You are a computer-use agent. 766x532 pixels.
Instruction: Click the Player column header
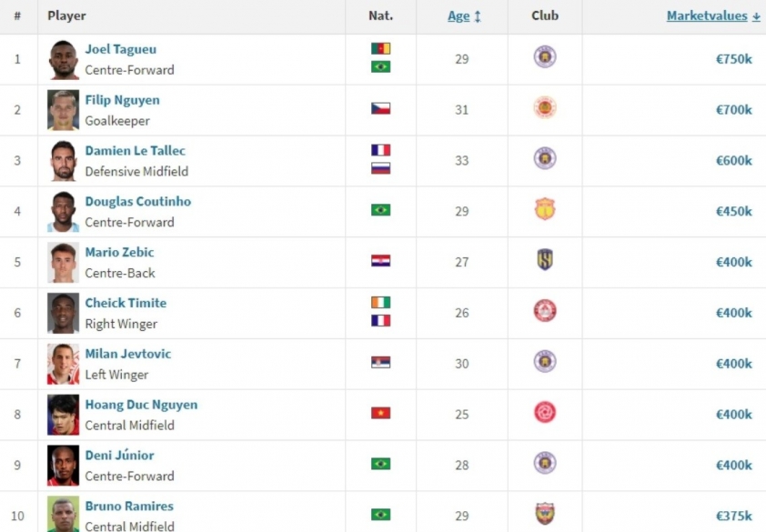click(66, 16)
